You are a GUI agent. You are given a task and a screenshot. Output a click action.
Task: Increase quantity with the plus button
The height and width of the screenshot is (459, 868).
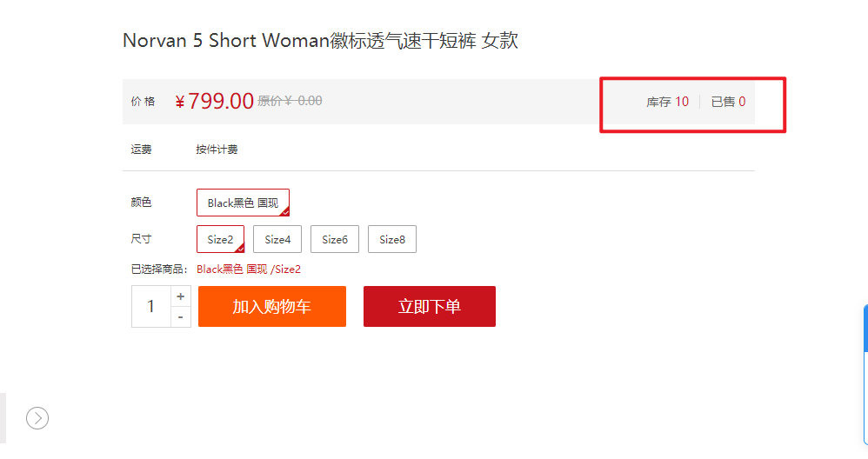click(180, 296)
